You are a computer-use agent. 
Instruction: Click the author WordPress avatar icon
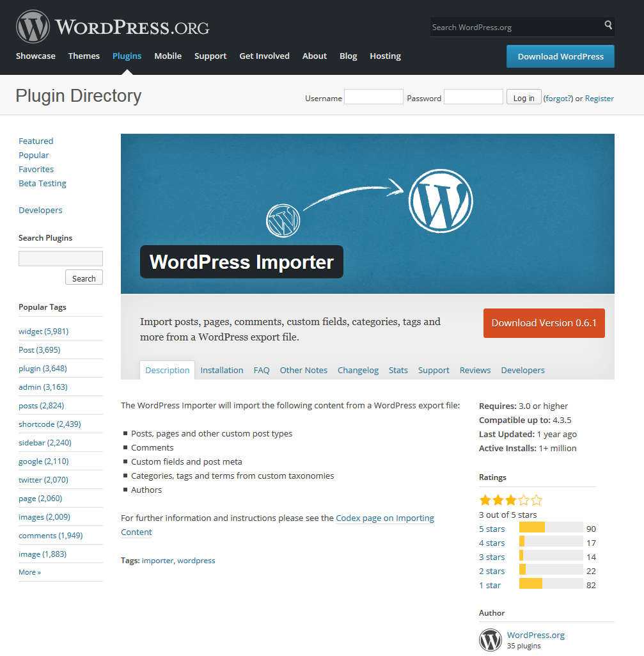(x=490, y=640)
